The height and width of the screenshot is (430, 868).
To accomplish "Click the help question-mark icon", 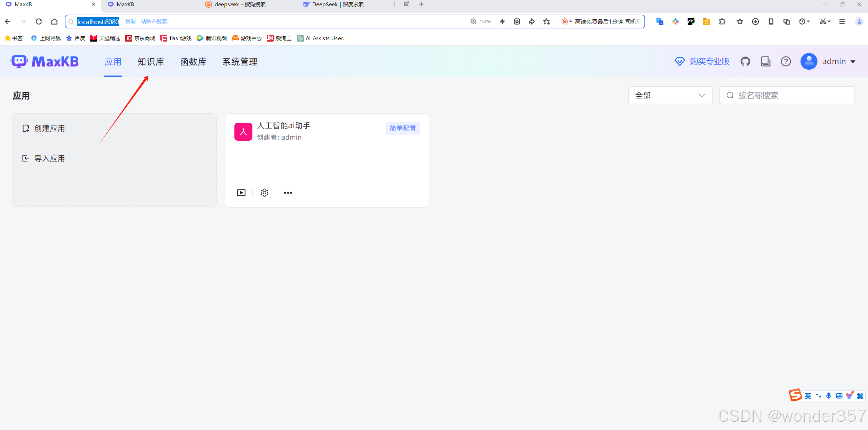I will click(786, 61).
